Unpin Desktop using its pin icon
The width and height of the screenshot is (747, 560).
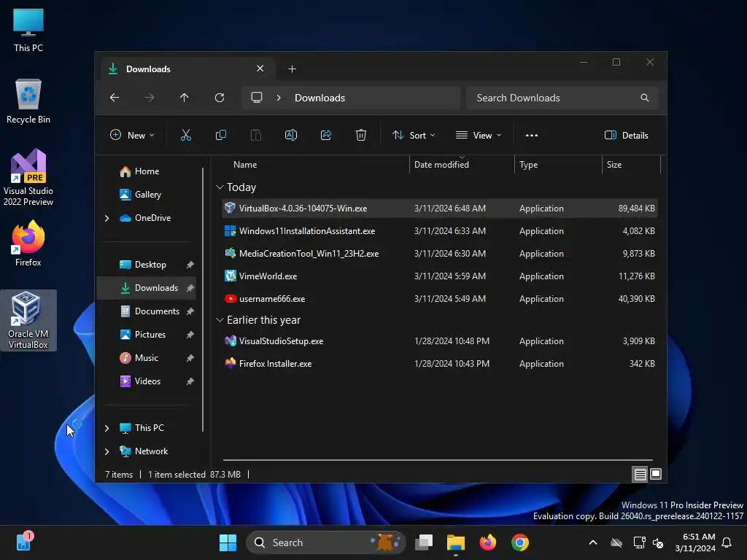(190, 265)
